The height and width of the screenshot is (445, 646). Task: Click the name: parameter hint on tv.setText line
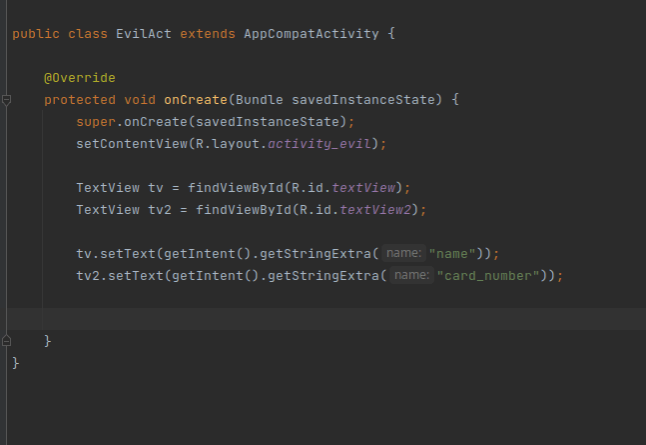404,253
